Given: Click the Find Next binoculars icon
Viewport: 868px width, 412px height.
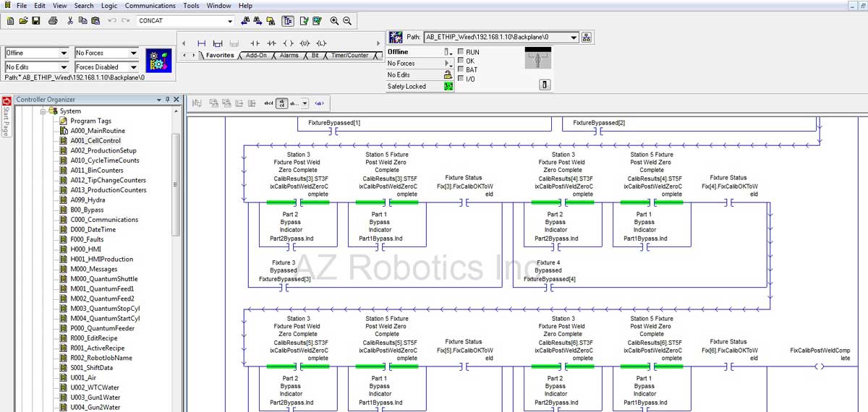Looking at the screenshot, I should pos(258,21).
